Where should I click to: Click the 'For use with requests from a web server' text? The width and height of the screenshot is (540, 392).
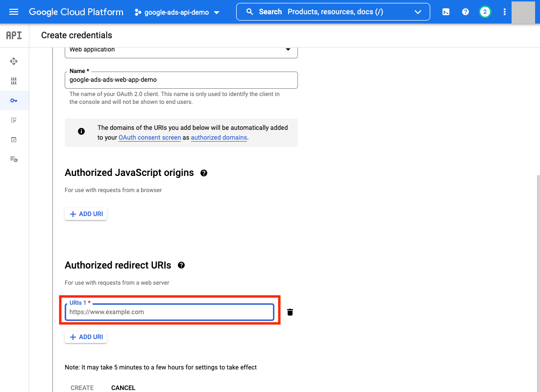[117, 283]
